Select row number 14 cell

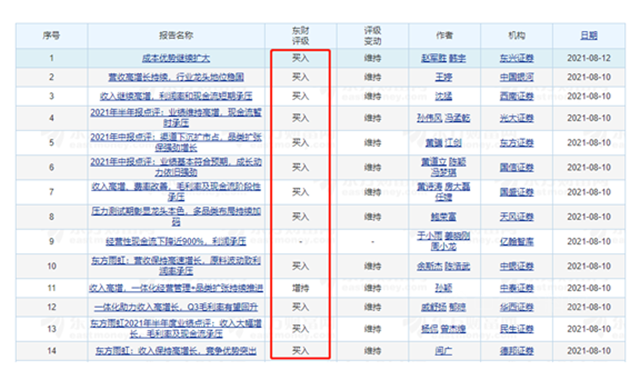[51, 351]
